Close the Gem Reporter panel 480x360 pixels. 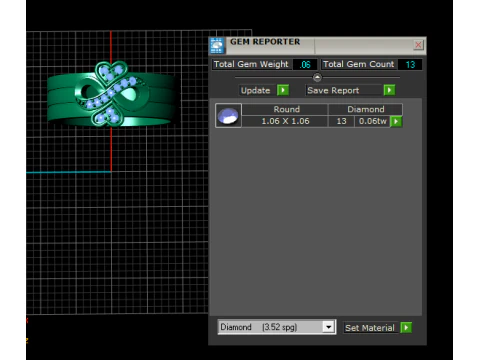(418, 45)
